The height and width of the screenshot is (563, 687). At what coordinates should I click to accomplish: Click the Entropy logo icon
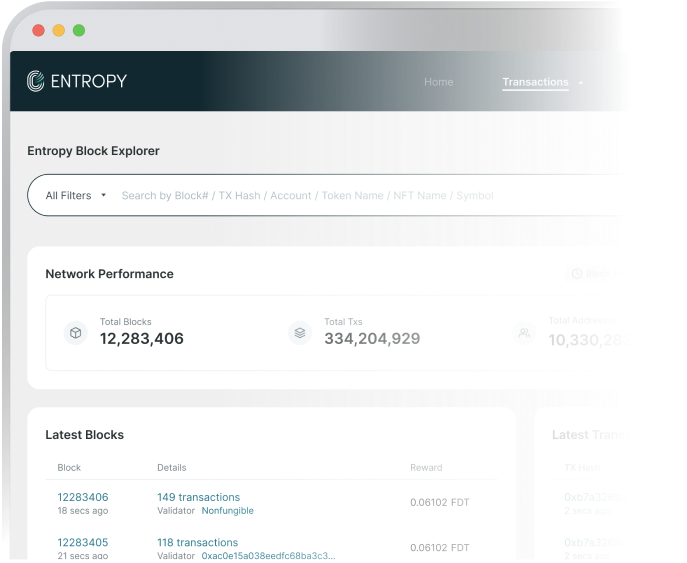35,81
